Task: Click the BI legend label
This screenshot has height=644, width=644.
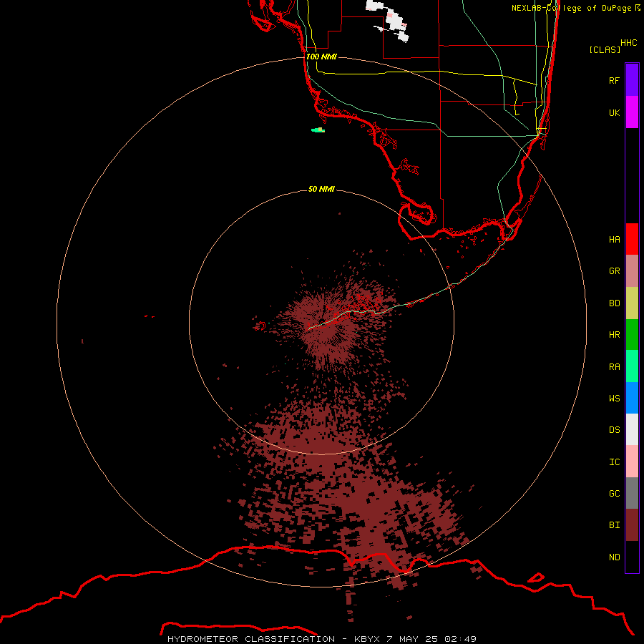Action: (x=614, y=525)
